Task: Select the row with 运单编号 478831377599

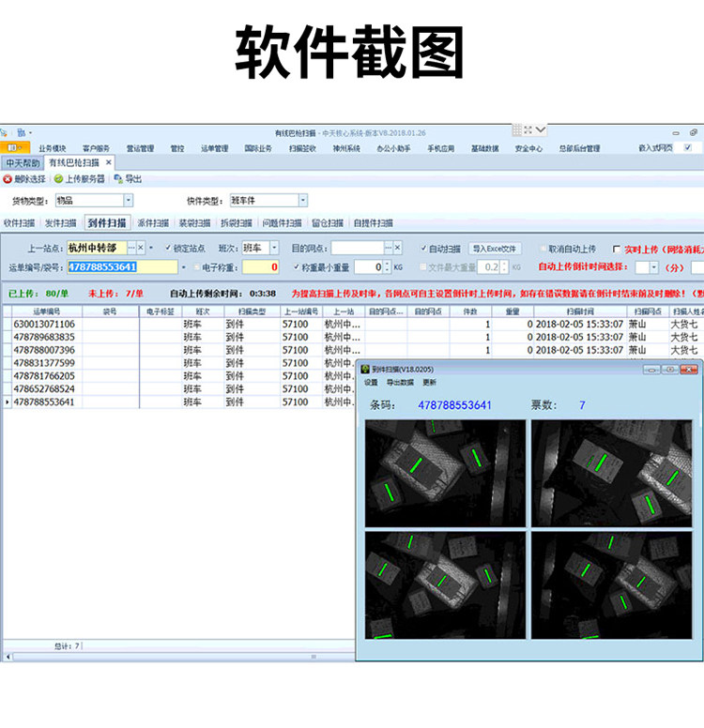Action: [179, 363]
